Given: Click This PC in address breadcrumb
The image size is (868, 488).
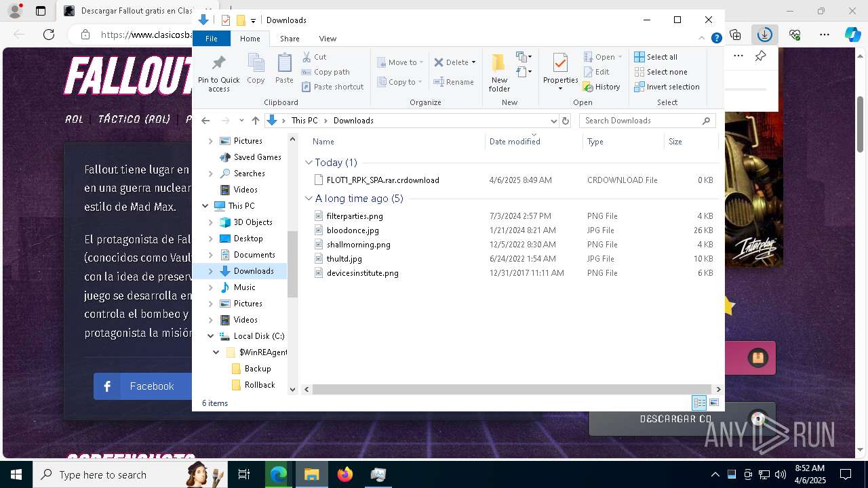Looking at the screenshot, I should (x=304, y=121).
